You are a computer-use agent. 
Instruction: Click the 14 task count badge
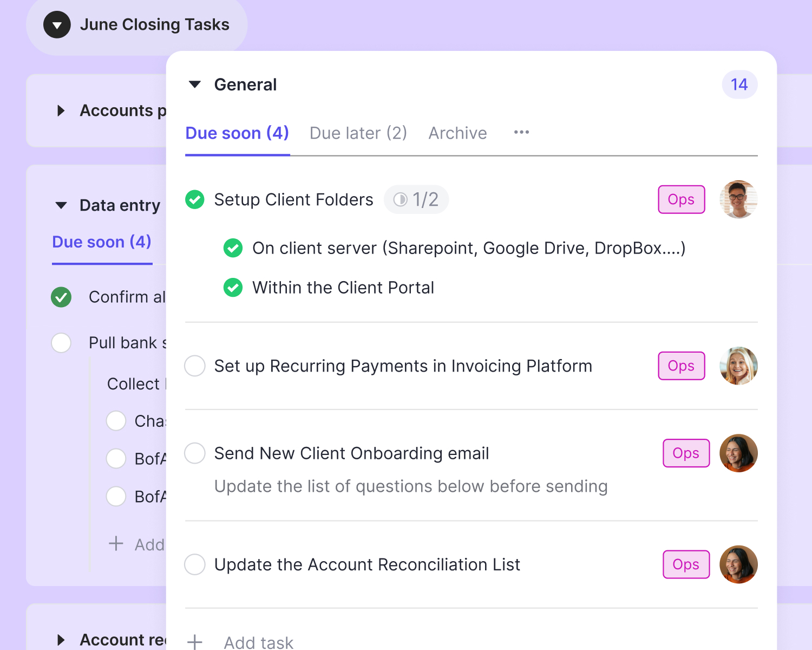(739, 84)
